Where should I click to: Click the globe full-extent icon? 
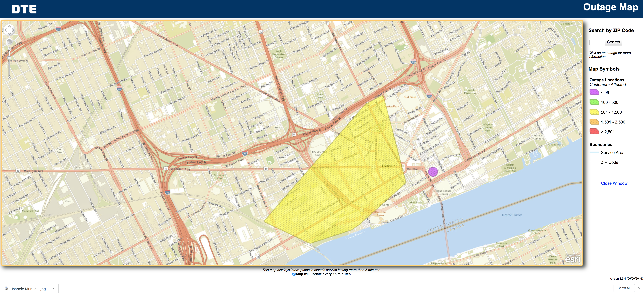coord(9,42)
